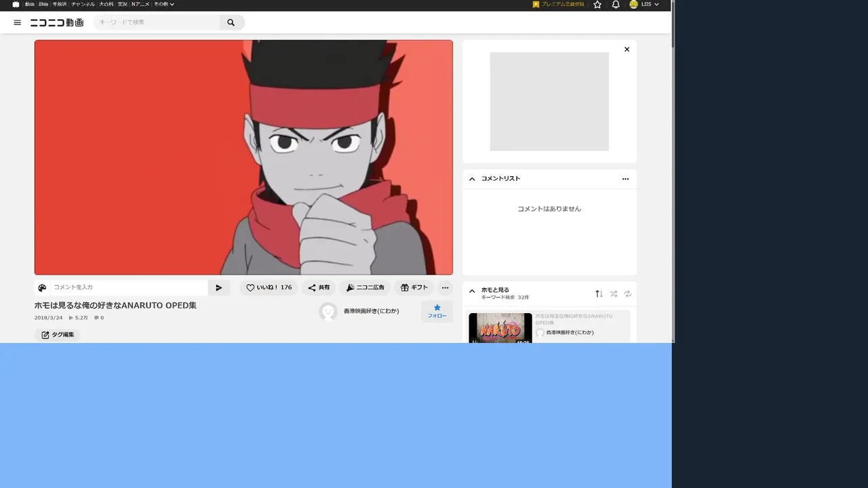Reverse the playlist order using the arrows icon
The image size is (868, 488).
pos(599,293)
